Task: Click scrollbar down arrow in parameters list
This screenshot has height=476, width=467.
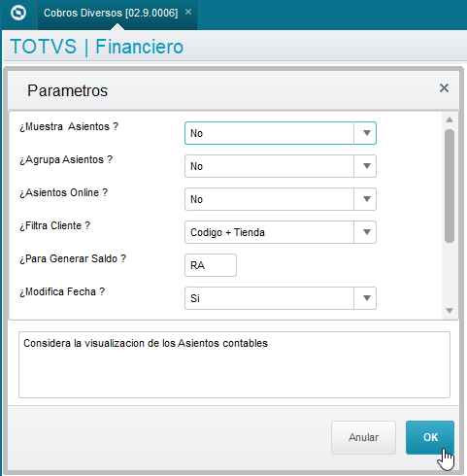Action: click(450, 311)
